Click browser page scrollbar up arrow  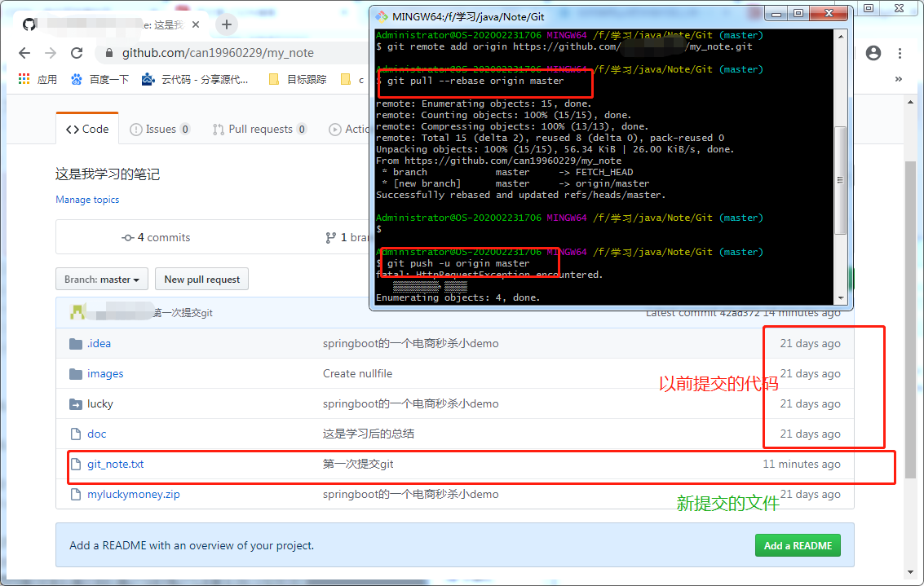click(911, 102)
